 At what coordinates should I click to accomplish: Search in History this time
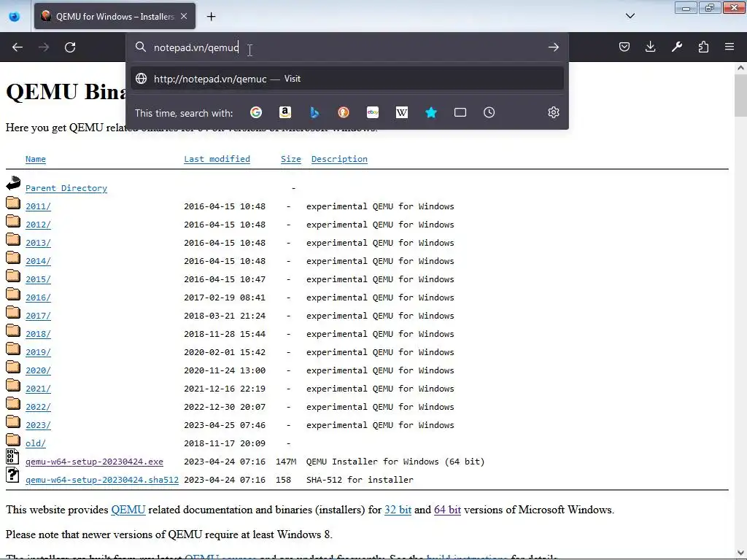coord(489,112)
